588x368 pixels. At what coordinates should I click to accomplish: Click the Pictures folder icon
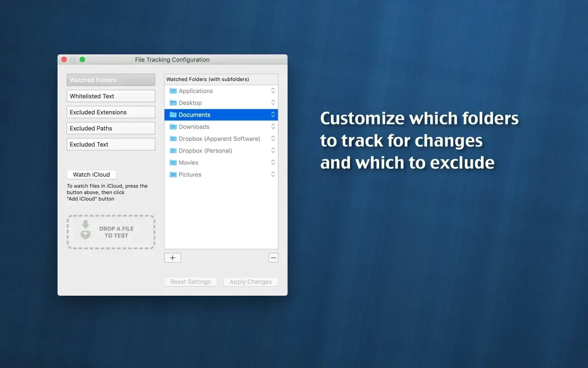(x=173, y=174)
